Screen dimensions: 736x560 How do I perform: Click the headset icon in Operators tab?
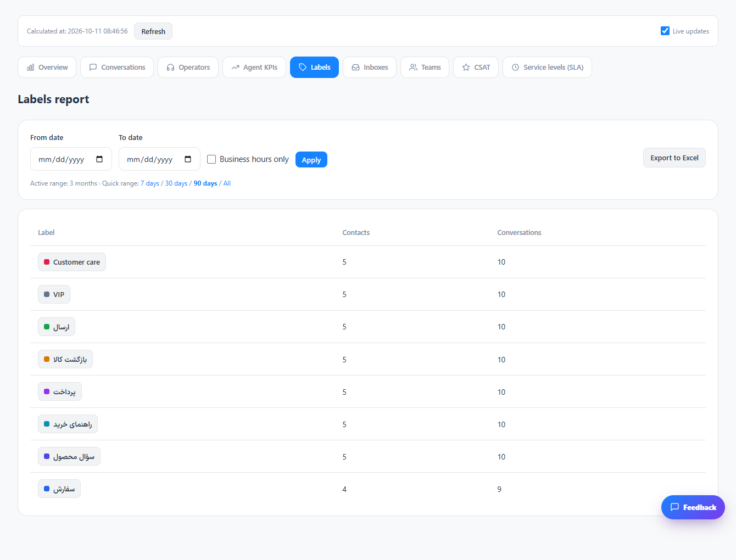point(171,68)
